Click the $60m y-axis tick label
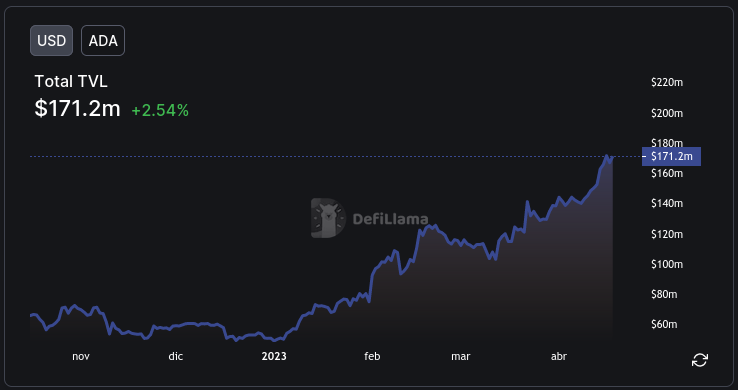Viewport: 738px width, 390px height. tap(664, 324)
